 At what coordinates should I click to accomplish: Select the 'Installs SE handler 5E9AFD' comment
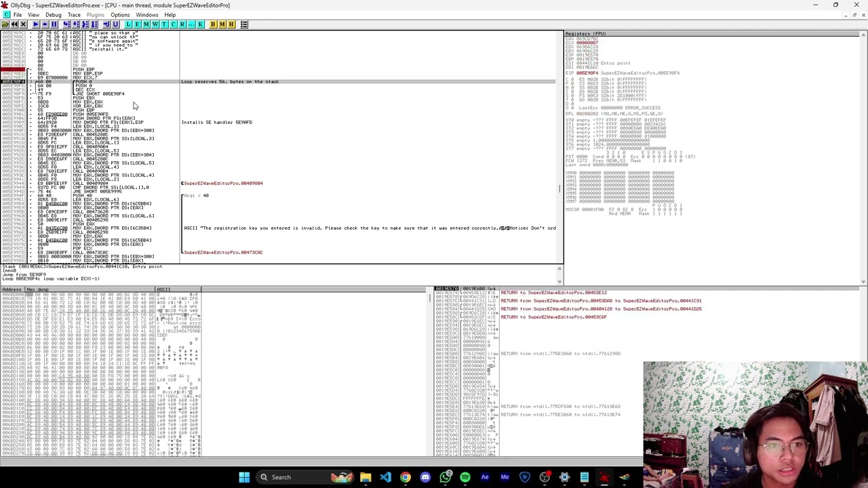pos(217,123)
